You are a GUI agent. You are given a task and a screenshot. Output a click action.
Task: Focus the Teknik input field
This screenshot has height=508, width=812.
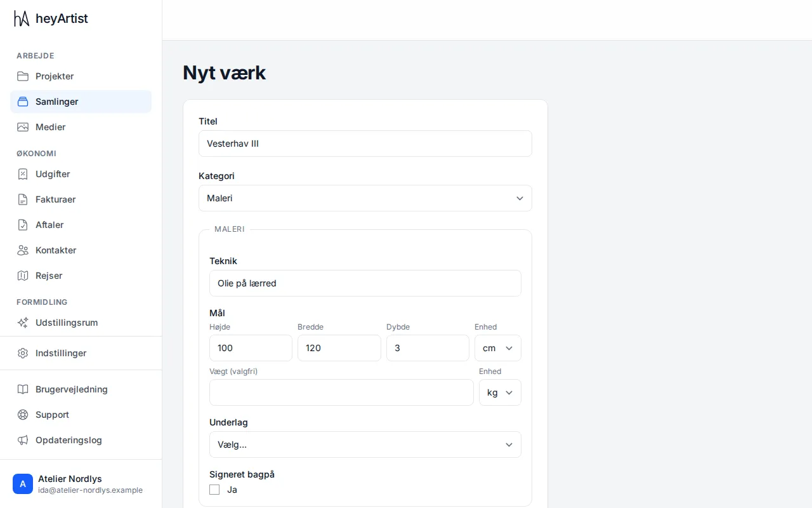365,283
